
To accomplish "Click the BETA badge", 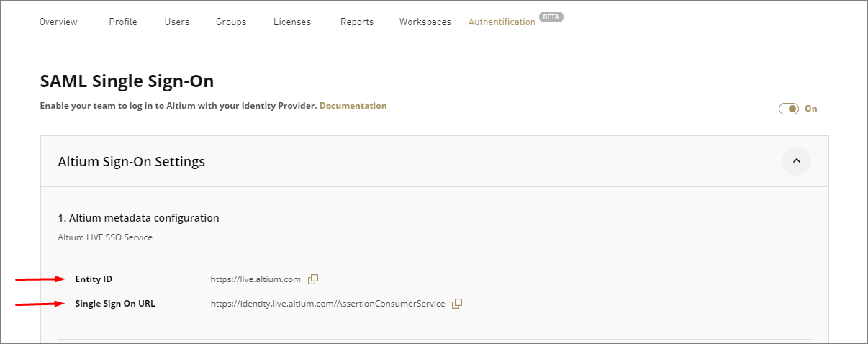I will coord(551,17).
